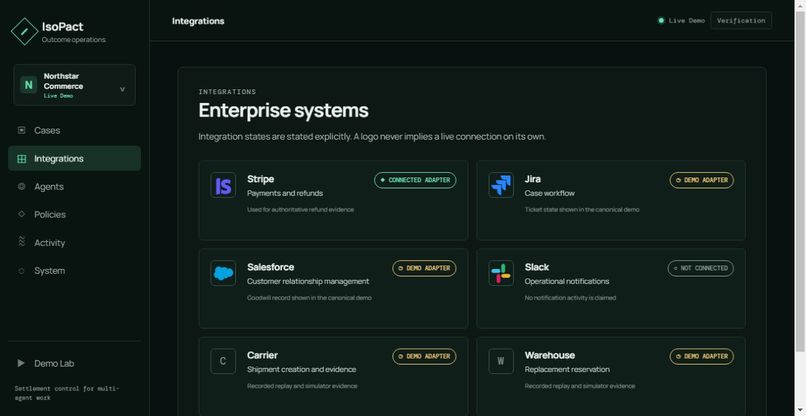This screenshot has height=416, width=806.
Task: Click the Integrations page title in header
Action: coord(198,21)
